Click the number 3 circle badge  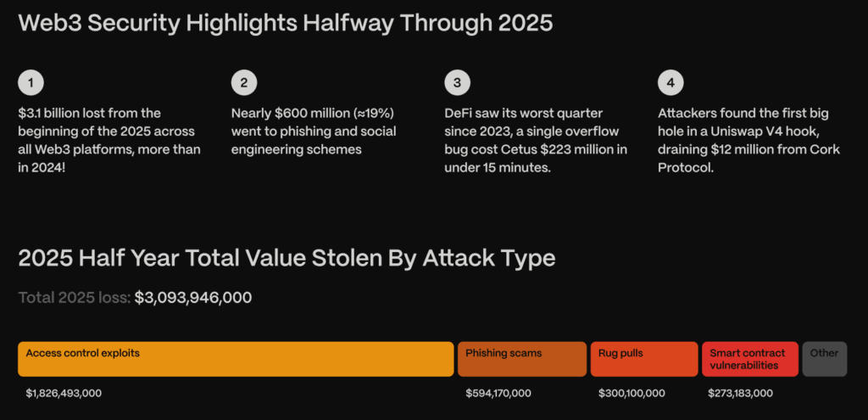click(457, 82)
